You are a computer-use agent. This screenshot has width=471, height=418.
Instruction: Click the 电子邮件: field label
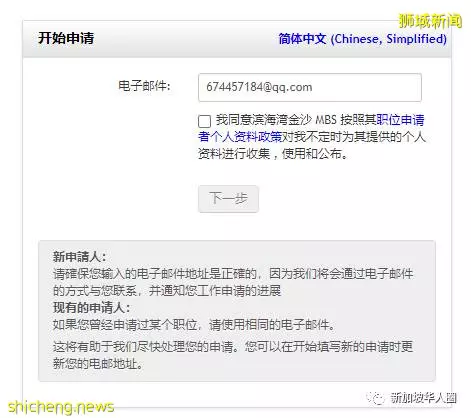(144, 86)
